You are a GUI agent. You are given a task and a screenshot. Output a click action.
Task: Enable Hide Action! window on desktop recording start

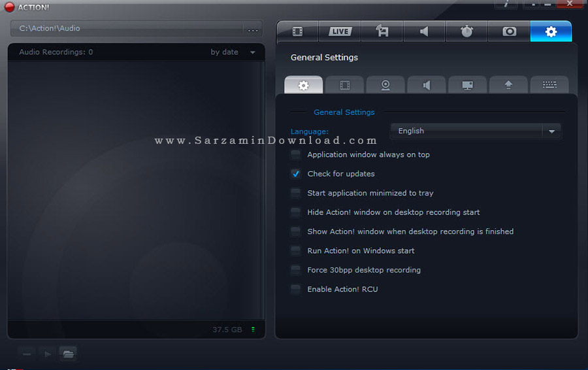tap(295, 212)
